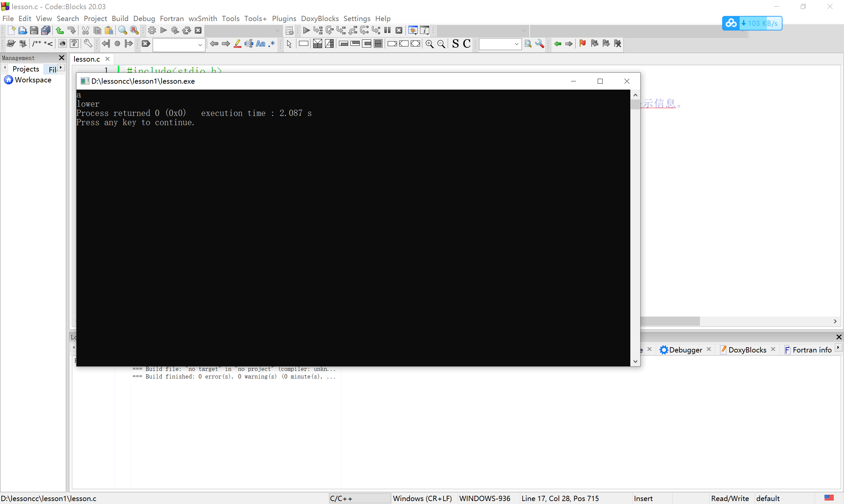Select the Debug menu item
The image size is (844, 504).
coord(144,18)
